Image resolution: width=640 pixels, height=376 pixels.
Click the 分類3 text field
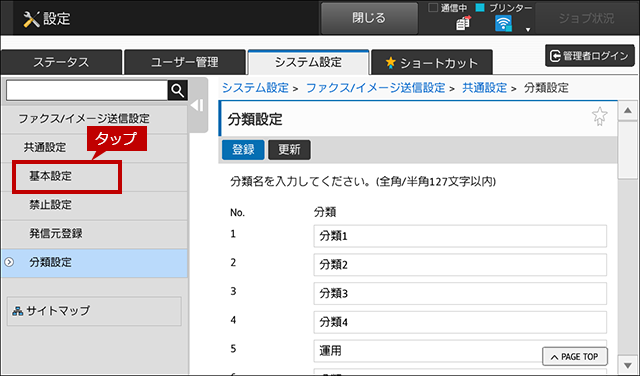tap(460, 294)
